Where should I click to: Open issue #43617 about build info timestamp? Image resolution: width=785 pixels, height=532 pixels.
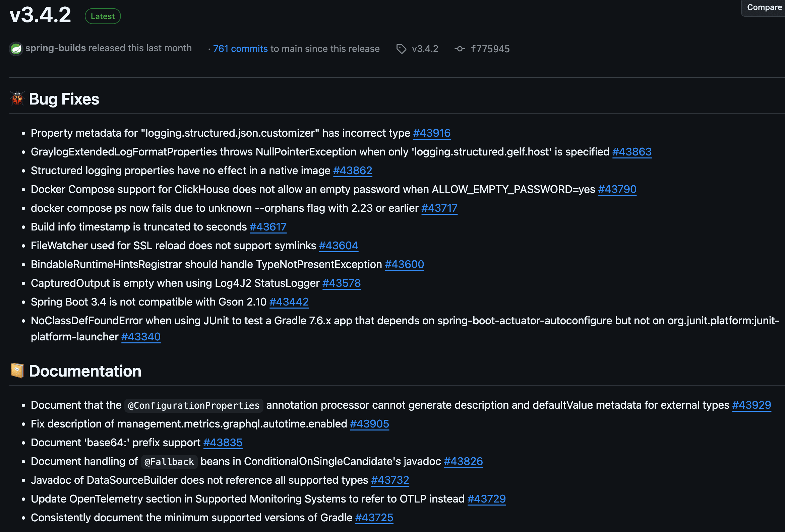coord(268,227)
